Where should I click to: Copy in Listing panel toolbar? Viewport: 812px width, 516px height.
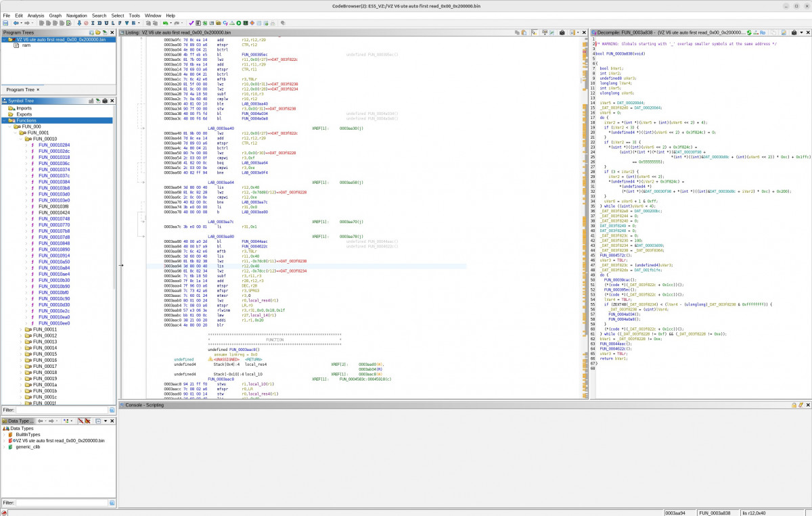pyautogui.click(x=517, y=32)
